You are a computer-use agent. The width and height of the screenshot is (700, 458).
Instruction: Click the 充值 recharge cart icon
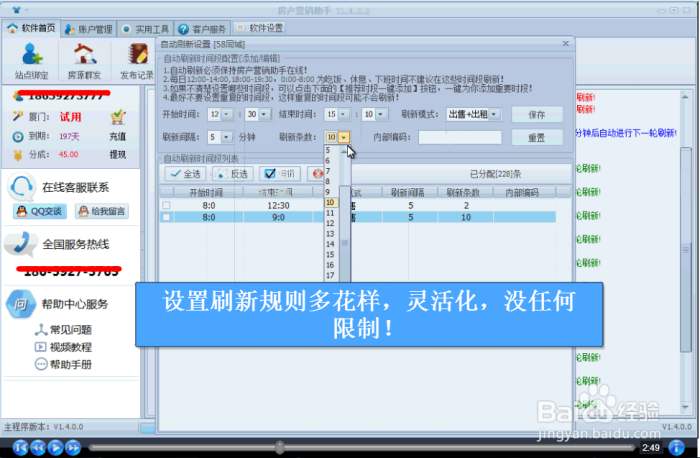point(117,117)
